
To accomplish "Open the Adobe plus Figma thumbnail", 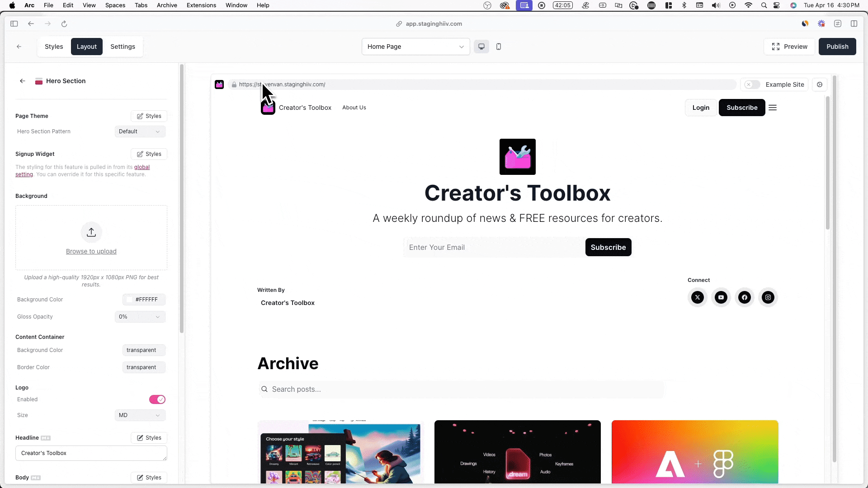I will tap(695, 452).
